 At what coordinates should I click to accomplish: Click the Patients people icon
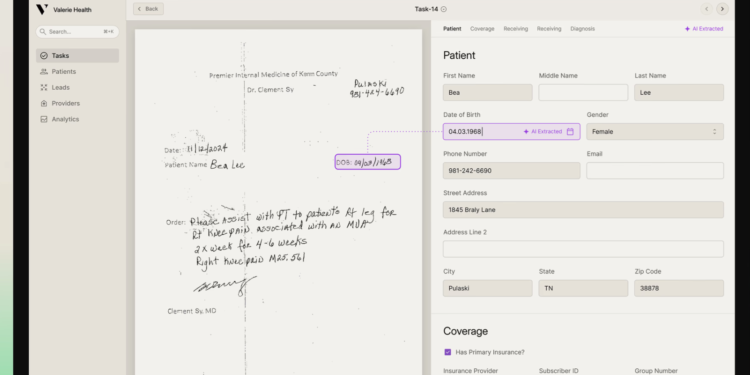[x=44, y=72]
